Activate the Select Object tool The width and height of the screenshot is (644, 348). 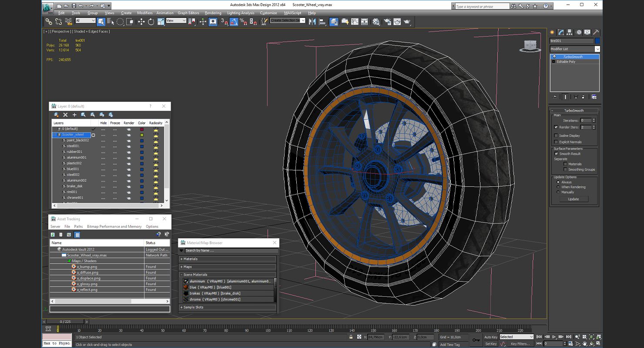(x=101, y=22)
